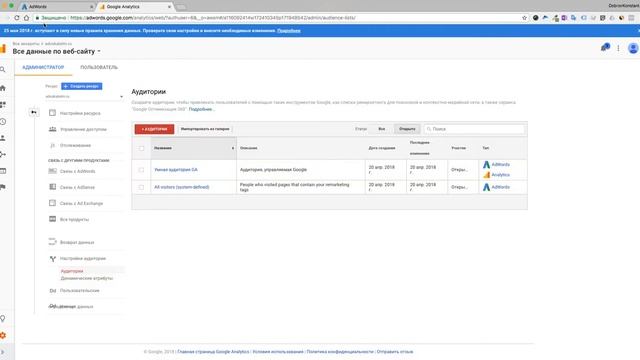The image size is (640, 360).
Task: Tick the checkbox for the Умная аудитория GA row
Action: pyautogui.click(x=141, y=170)
